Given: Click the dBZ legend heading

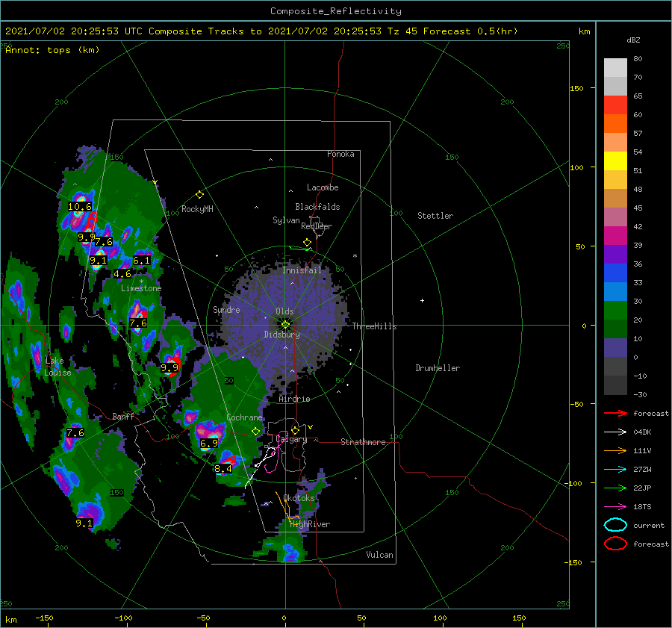Looking at the screenshot, I should coord(633,40).
